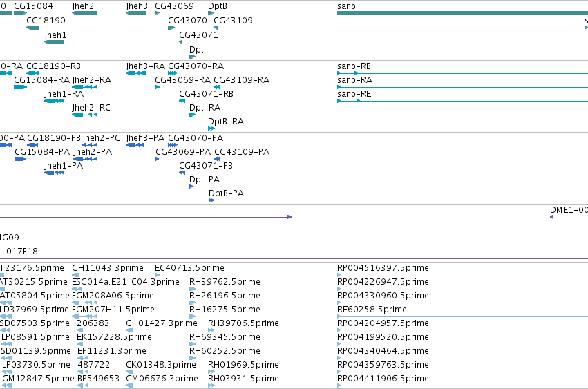Click the sano-RE transcript label
The width and height of the screenshot is (588, 389).
click(x=354, y=94)
